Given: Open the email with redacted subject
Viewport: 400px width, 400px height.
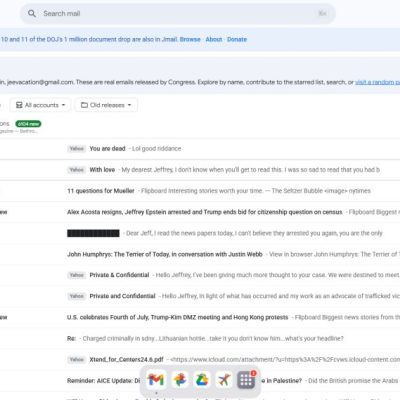Looking at the screenshot, I should coord(200,233).
